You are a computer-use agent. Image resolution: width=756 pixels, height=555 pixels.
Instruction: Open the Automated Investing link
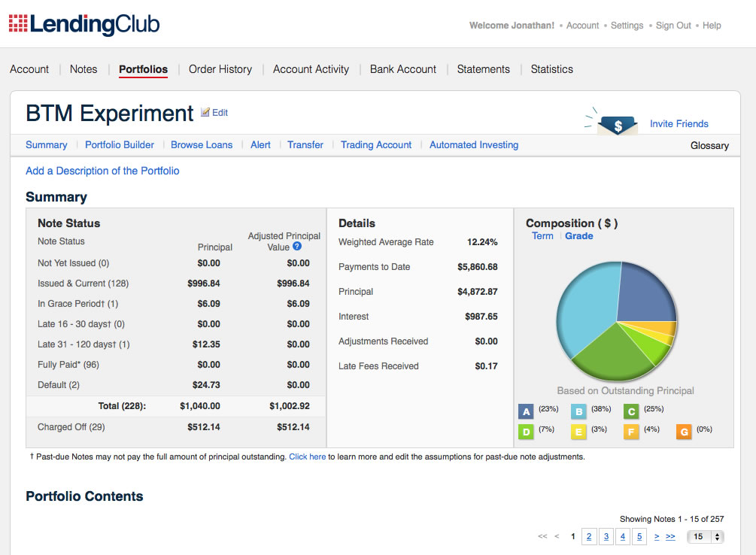pyautogui.click(x=473, y=145)
